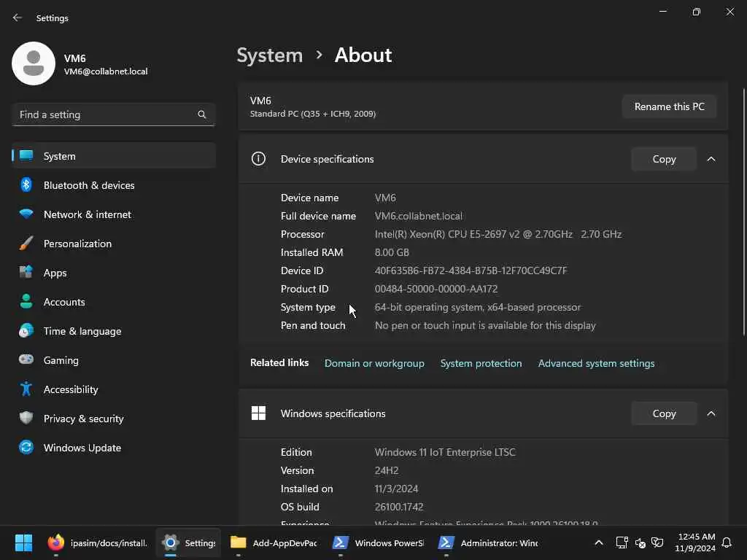Image resolution: width=747 pixels, height=560 pixels.
Task: Select System in the sidebar
Action: [x=114, y=156]
